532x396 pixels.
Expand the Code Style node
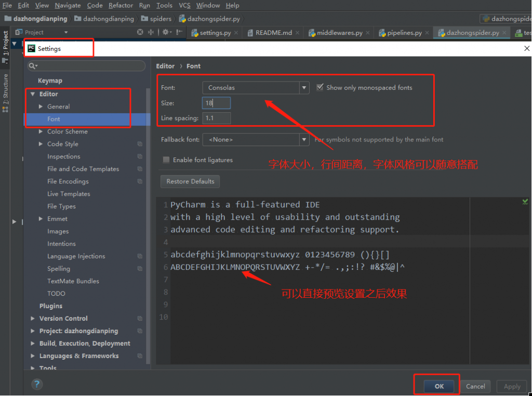coord(41,144)
